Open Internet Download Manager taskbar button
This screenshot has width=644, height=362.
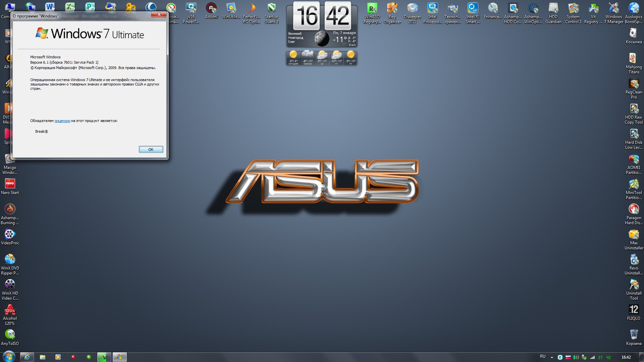[x=104, y=357]
